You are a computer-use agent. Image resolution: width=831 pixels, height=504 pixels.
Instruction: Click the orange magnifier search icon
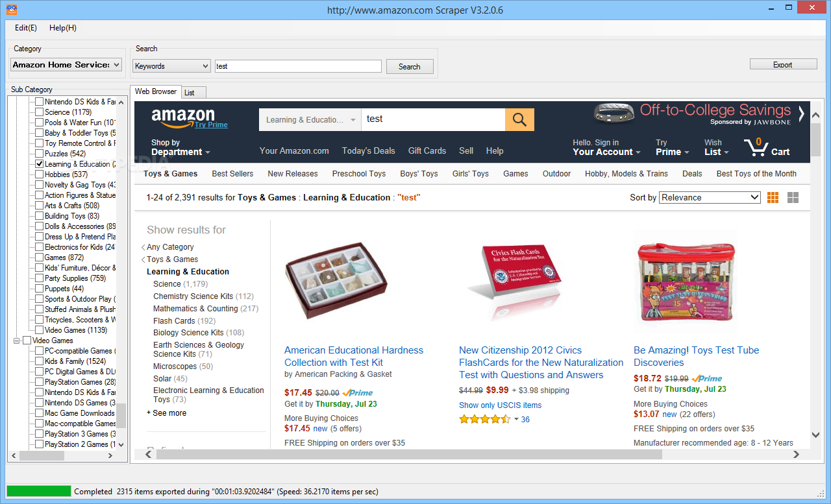pyautogui.click(x=519, y=119)
